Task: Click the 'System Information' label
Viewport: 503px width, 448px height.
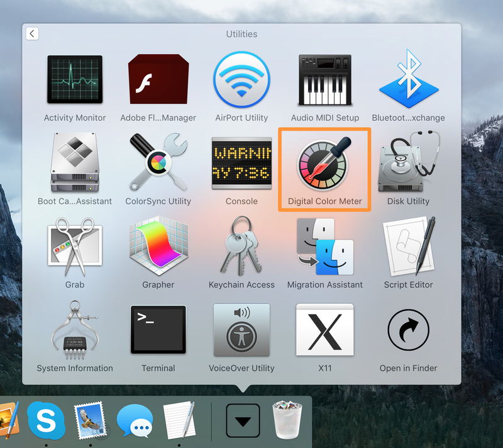Action: (75, 368)
